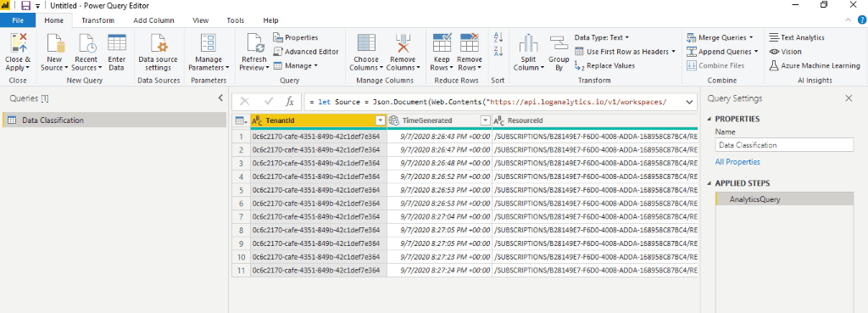The width and height of the screenshot is (868, 313).
Task: Close the Query Settings pane
Action: click(x=849, y=98)
